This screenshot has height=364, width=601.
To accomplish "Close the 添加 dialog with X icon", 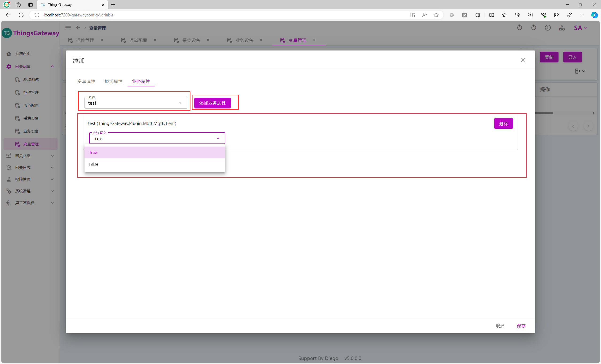I will point(523,60).
